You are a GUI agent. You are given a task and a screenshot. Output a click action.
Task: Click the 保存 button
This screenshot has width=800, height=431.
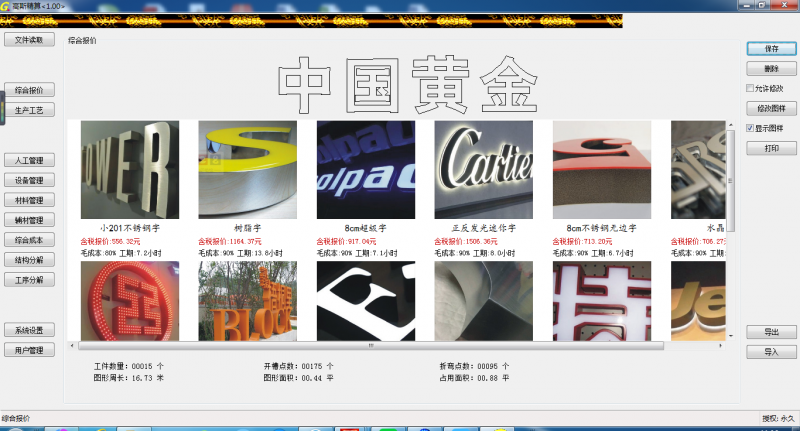click(771, 48)
